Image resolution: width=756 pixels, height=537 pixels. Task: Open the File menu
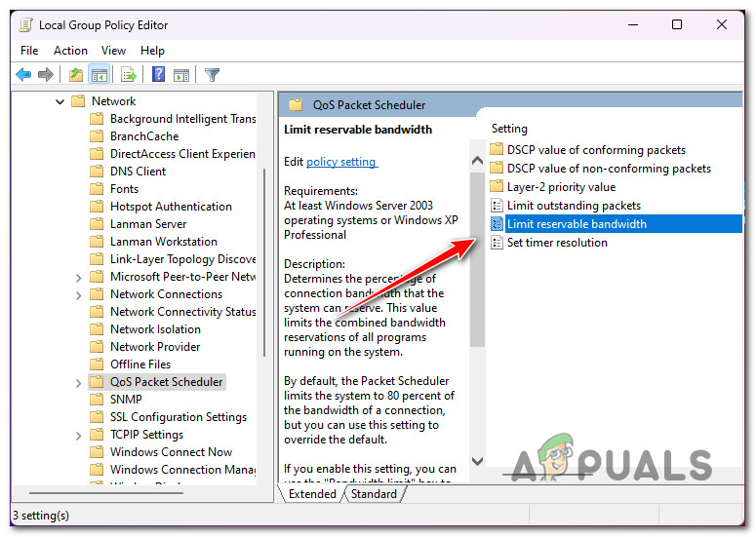coord(29,51)
